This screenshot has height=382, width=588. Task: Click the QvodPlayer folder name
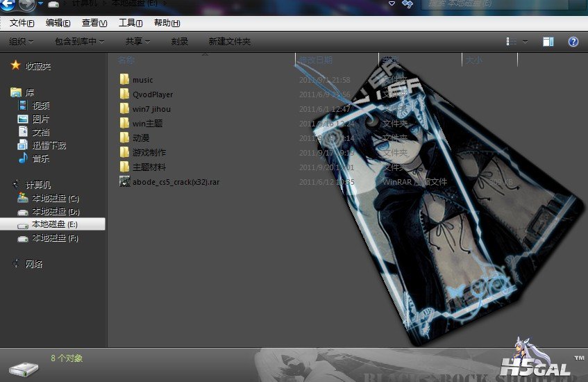tap(153, 94)
